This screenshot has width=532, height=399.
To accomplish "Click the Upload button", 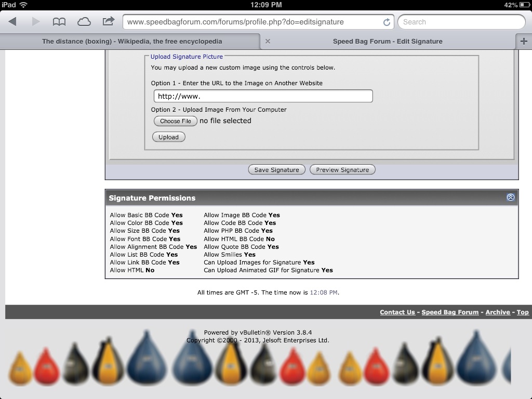I will [x=168, y=137].
